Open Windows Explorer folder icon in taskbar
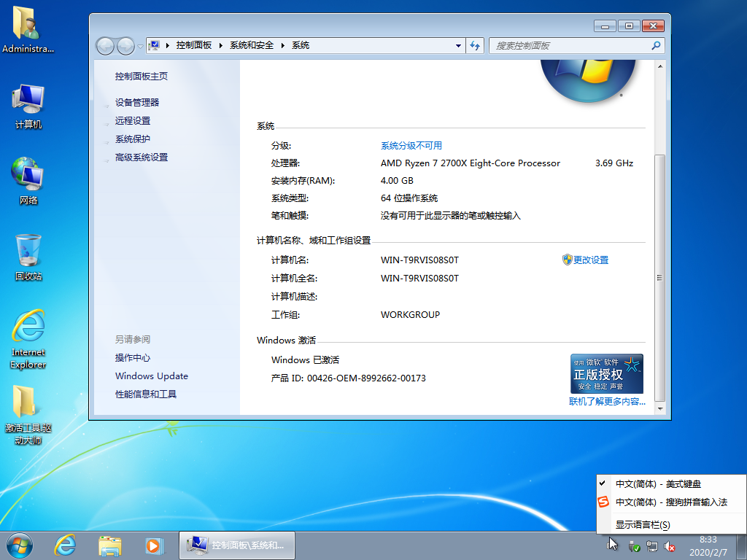 [110, 545]
